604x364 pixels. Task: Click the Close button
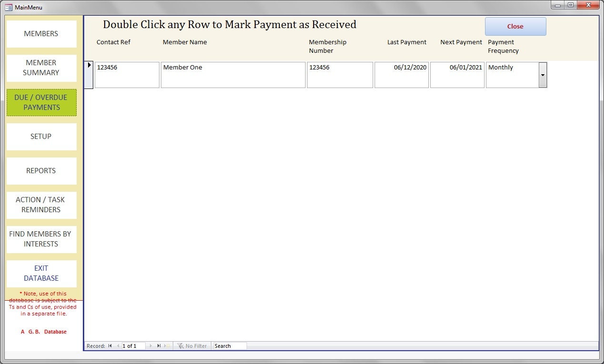point(515,27)
